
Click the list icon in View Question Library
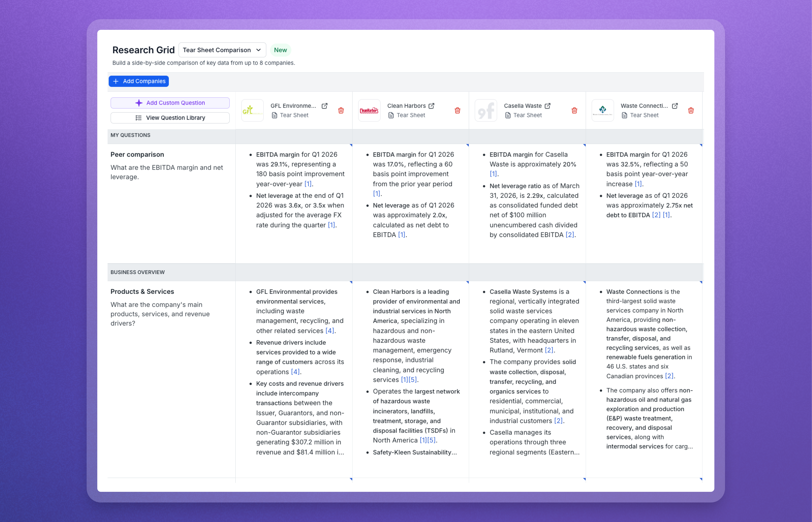click(139, 118)
